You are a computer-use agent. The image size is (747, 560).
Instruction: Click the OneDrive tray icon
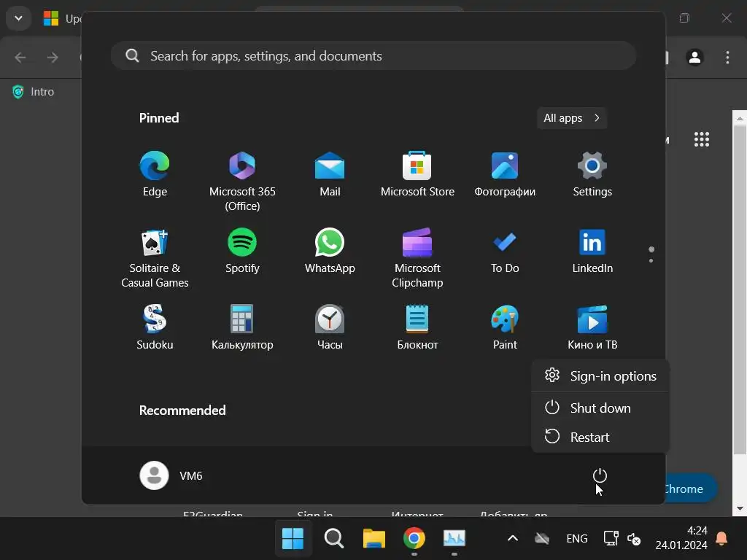[542, 538]
